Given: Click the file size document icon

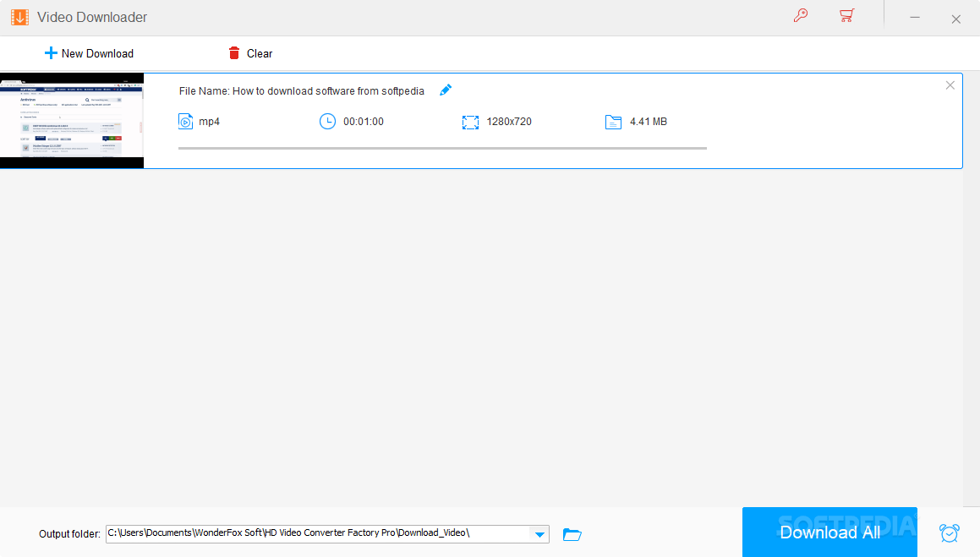Looking at the screenshot, I should pos(613,121).
